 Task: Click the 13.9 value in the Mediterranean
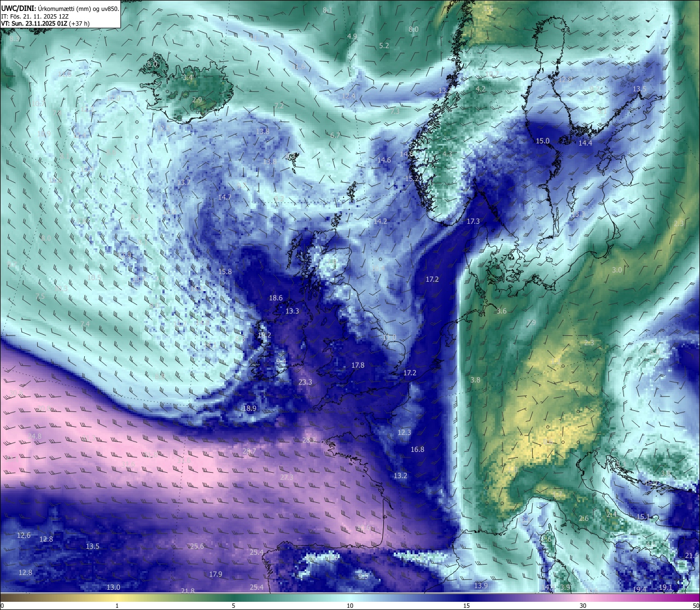coord(481,585)
